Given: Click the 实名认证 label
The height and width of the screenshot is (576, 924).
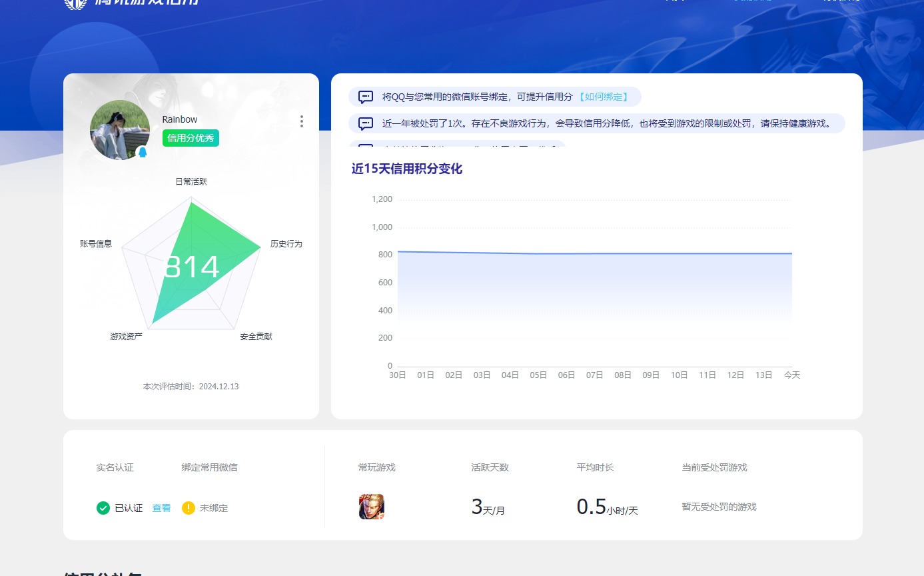Looking at the screenshot, I should (115, 467).
